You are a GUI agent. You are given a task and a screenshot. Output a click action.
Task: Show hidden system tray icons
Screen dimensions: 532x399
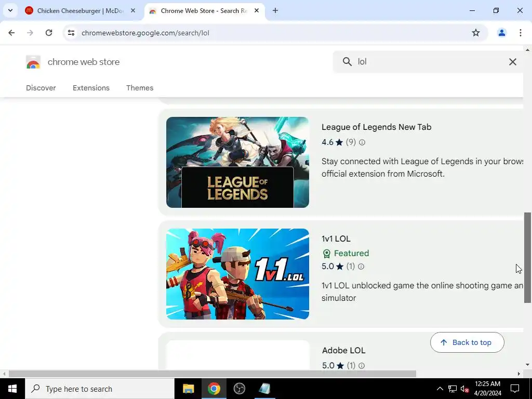click(440, 389)
